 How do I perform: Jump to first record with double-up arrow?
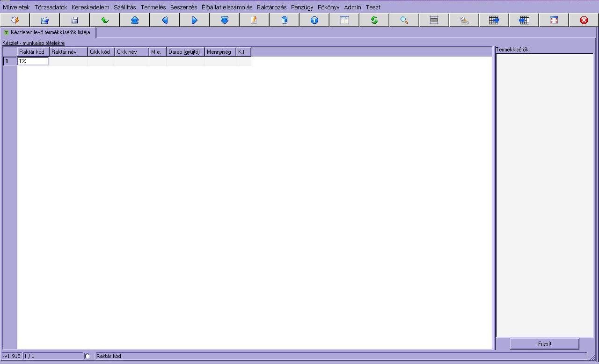coord(135,20)
